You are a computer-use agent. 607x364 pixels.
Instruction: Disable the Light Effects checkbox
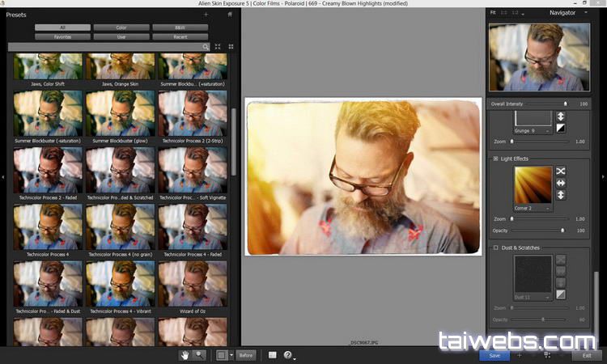coord(495,159)
